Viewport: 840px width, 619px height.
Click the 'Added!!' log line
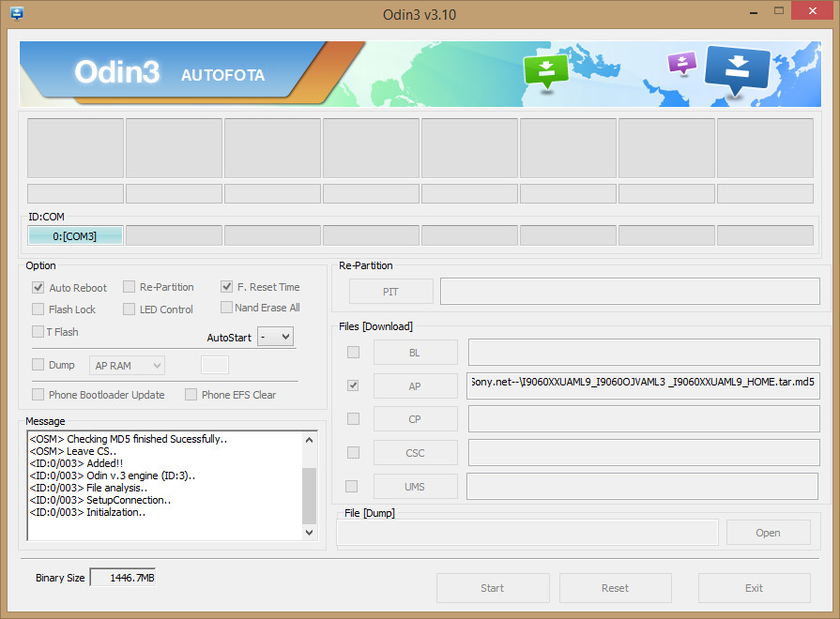click(x=76, y=463)
